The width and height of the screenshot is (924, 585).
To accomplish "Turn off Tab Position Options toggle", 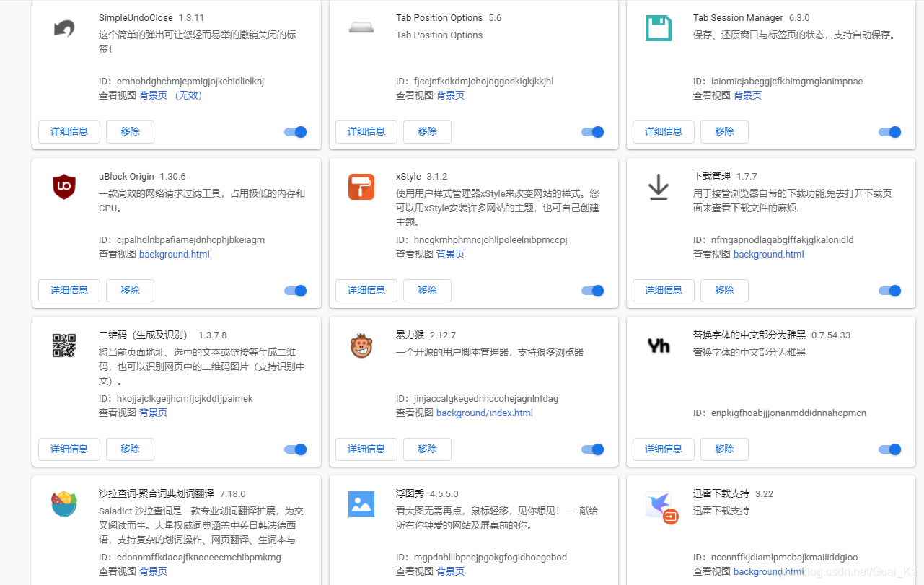I will point(593,132).
